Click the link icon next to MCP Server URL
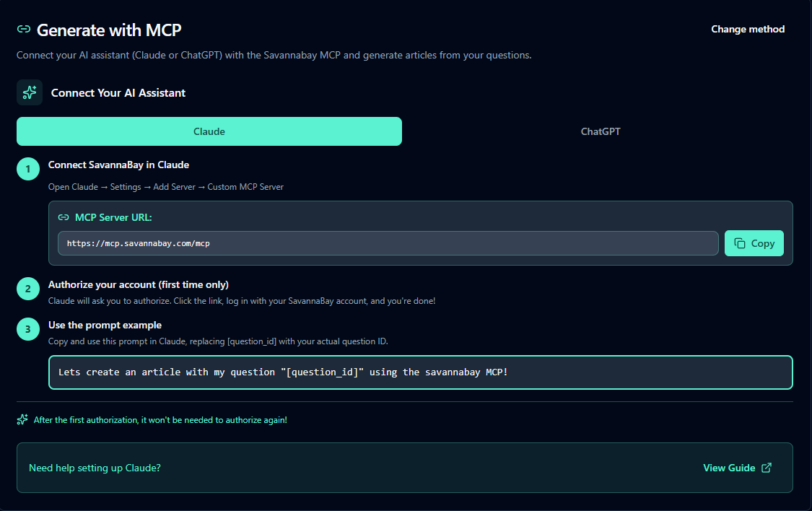Screen dimensions: 812x511 [64, 217]
